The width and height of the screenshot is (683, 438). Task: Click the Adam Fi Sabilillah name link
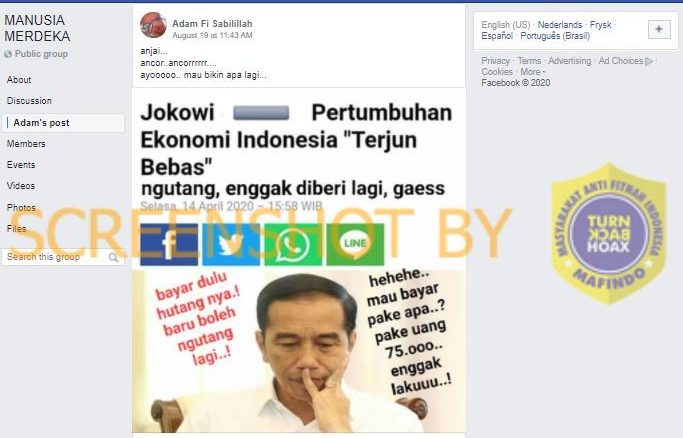coord(212,24)
